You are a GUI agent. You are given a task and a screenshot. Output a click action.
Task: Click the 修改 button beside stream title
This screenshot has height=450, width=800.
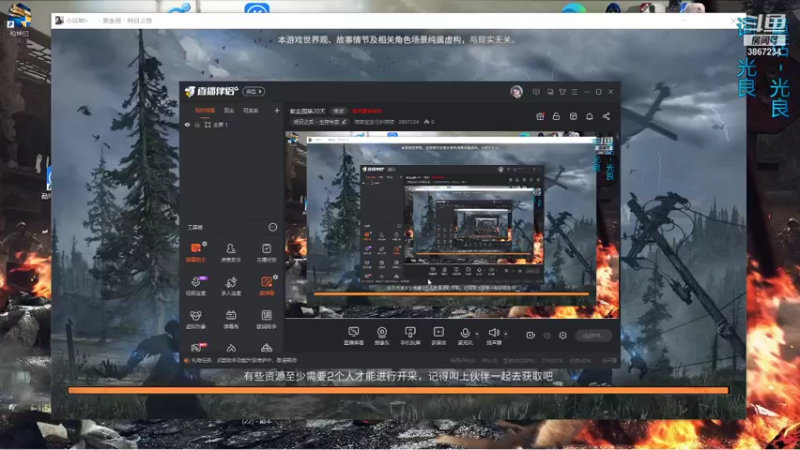tap(339, 111)
